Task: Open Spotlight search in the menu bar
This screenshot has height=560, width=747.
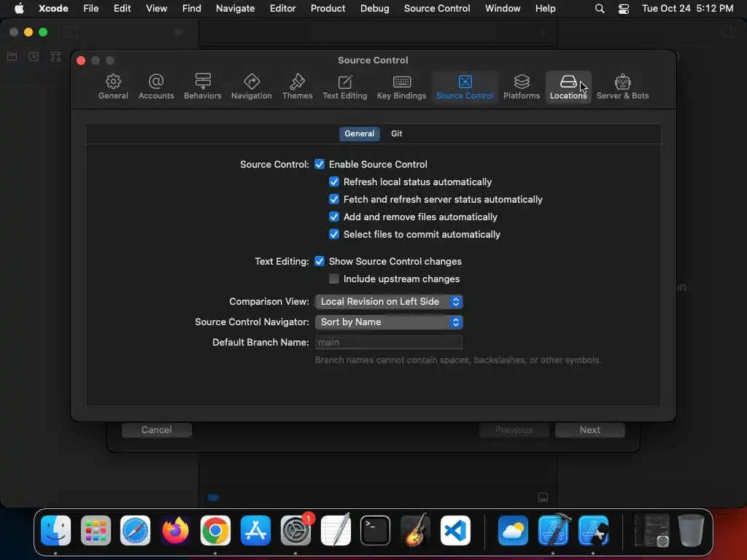Action: tap(600, 9)
